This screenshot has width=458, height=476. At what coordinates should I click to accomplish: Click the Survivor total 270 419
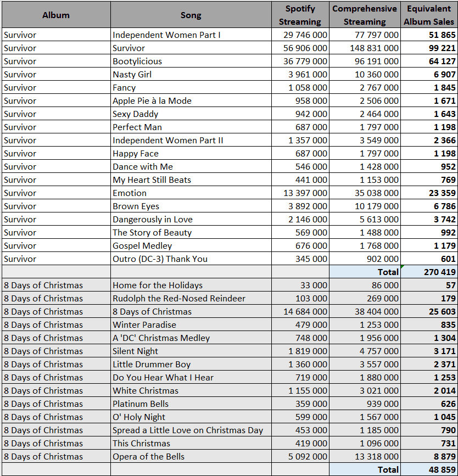(x=429, y=272)
